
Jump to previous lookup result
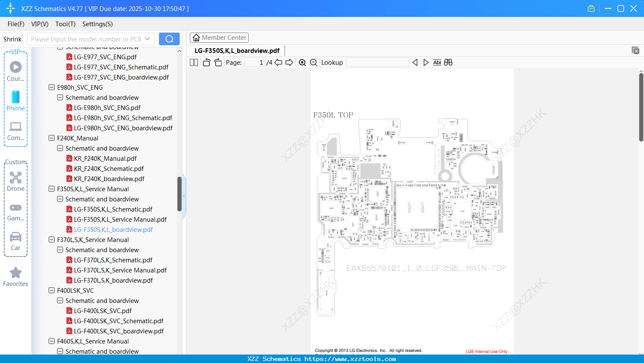coord(415,62)
